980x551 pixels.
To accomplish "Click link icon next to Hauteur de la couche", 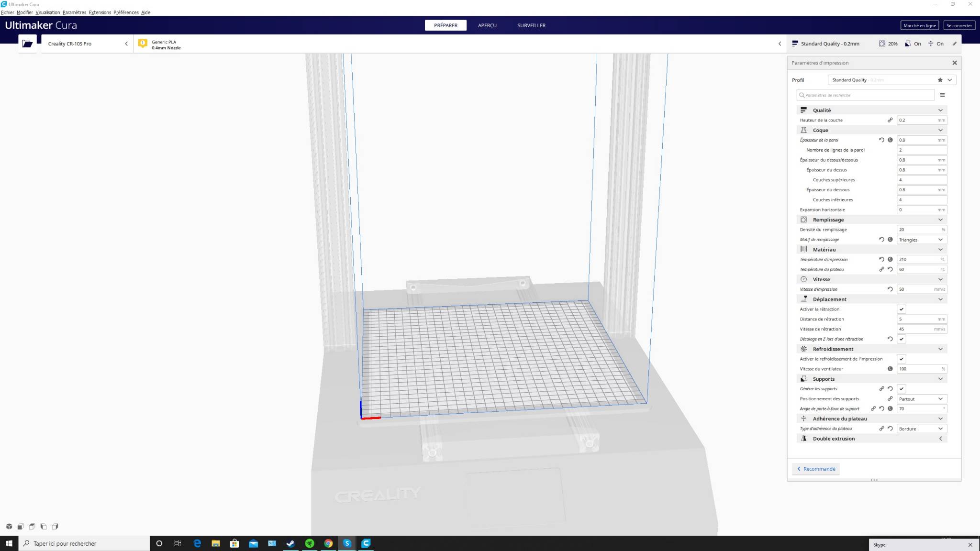I will pos(890,120).
